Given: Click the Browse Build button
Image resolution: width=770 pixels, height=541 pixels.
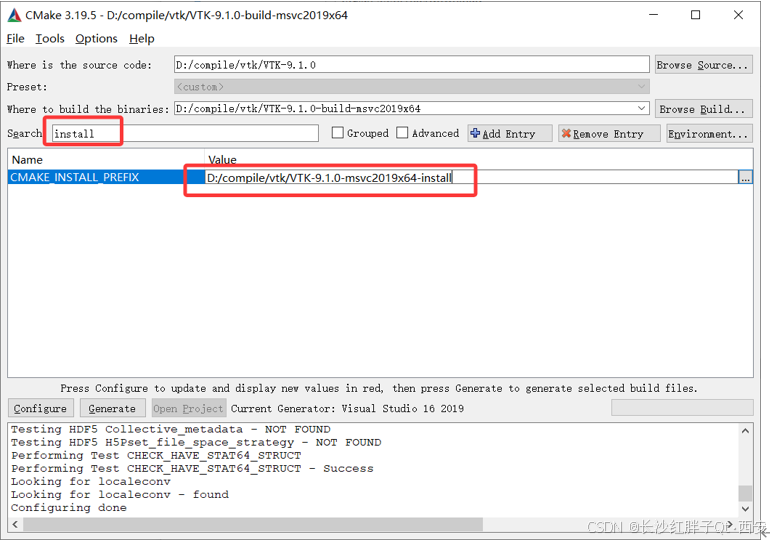Looking at the screenshot, I should [703, 108].
